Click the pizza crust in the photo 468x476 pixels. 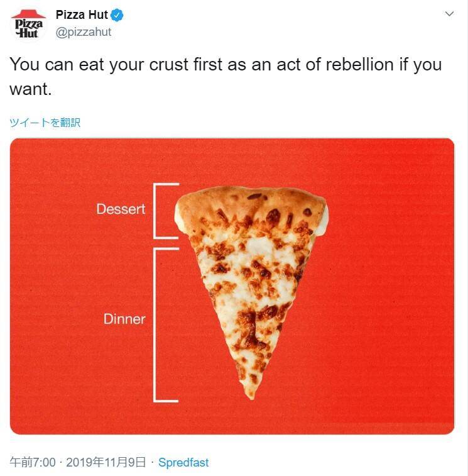[251, 200]
